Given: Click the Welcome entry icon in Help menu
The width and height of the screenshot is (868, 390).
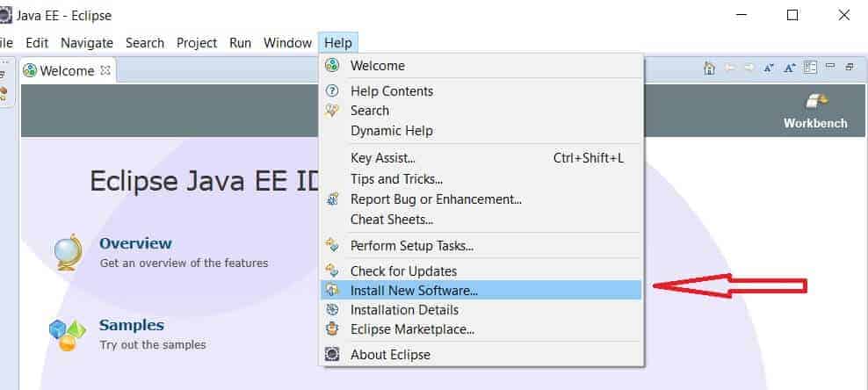Looking at the screenshot, I should pyautogui.click(x=331, y=65).
